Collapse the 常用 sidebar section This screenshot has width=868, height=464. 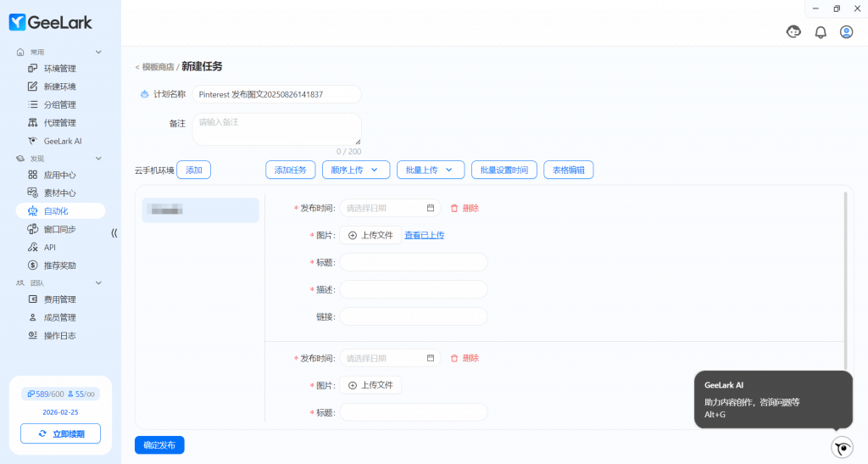tap(98, 53)
